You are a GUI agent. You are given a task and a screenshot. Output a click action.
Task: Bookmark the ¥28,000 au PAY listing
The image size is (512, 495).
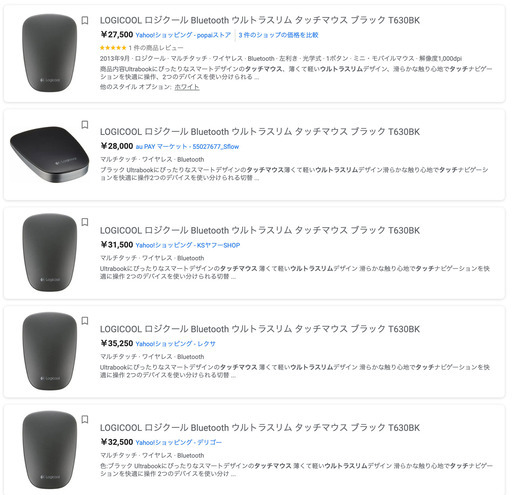click(85, 125)
